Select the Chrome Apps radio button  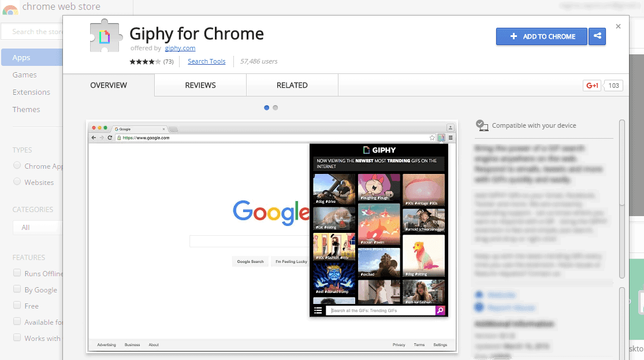pyautogui.click(x=17, y=165)
